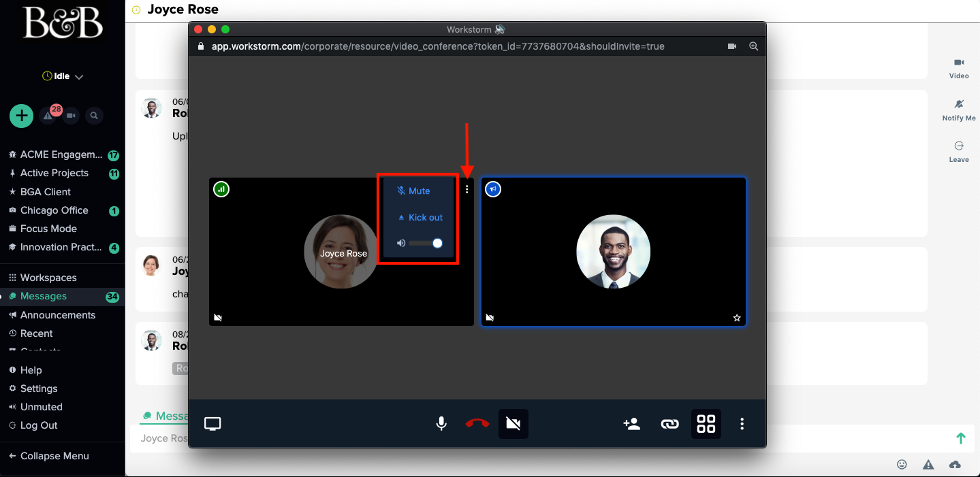The height and width of the screenshot is (477, 980).
Task: Click the star icon on second tile
Action: [736, 318]
